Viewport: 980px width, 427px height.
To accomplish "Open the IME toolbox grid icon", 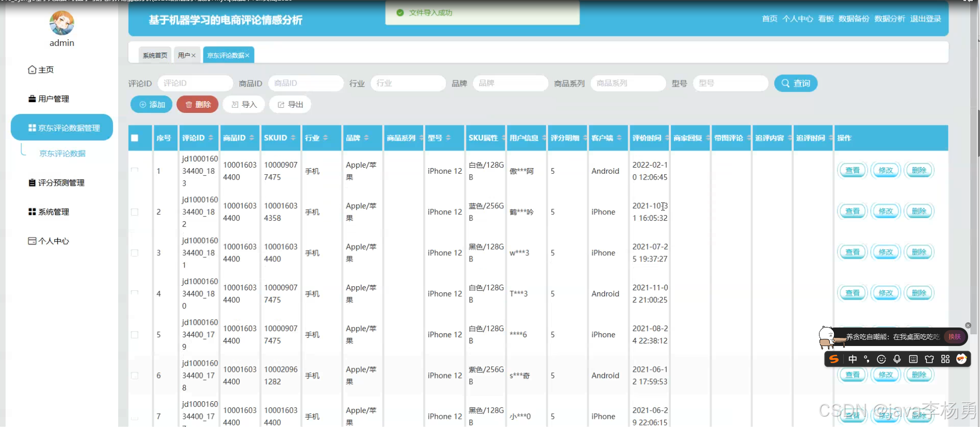I will (x=945, y=359).
